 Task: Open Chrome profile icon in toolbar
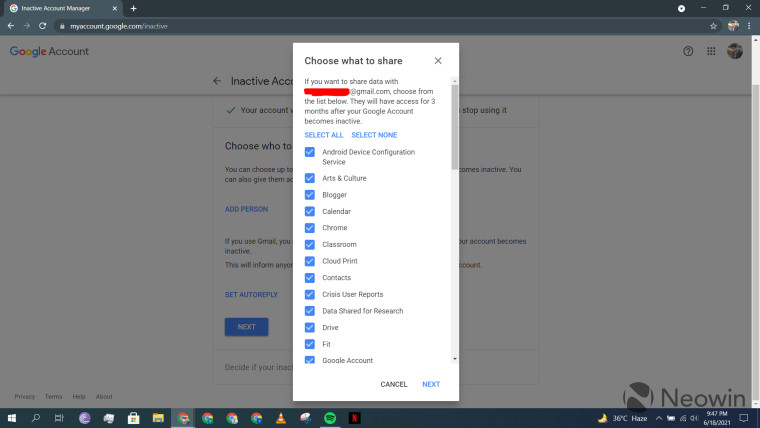733,26
